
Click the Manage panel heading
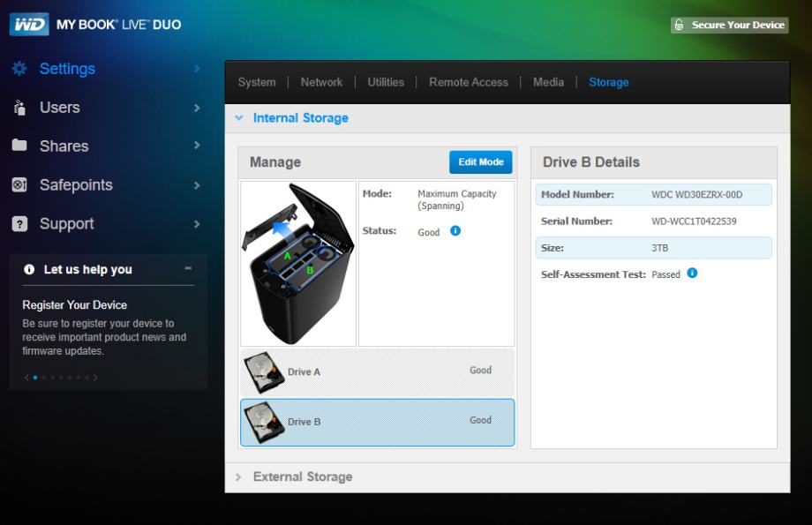275,162
